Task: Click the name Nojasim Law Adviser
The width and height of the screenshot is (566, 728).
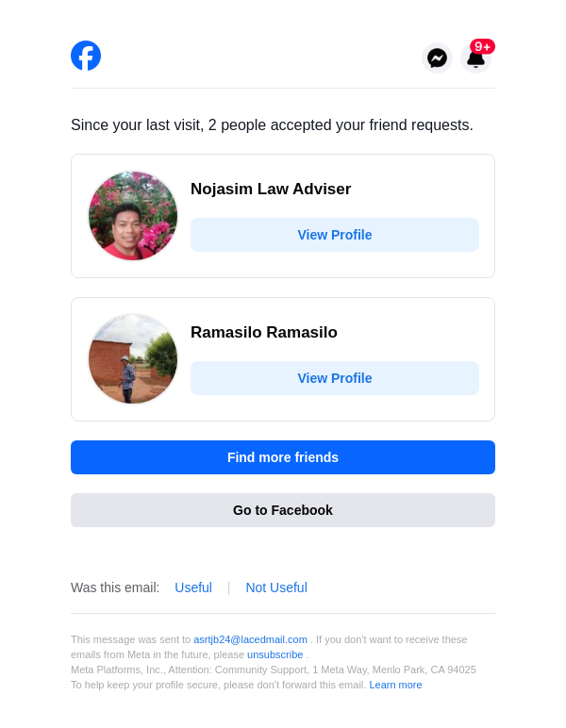Action: pyautogui.click(x=271, y=190)
